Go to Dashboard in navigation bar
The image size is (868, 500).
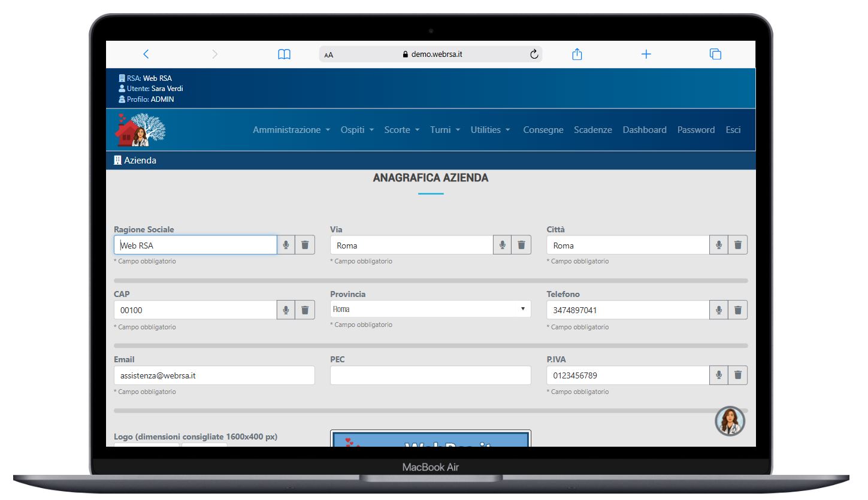click(x=644, y=130)
